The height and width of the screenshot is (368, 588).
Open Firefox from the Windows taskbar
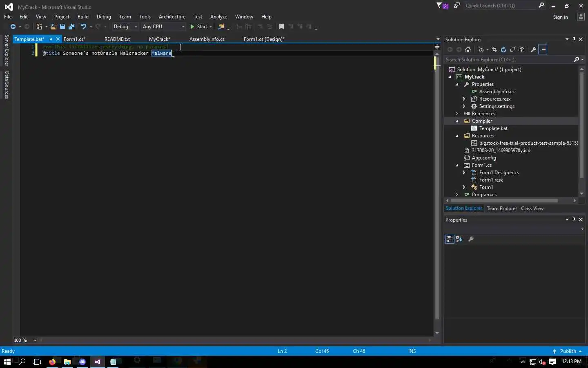point(52,361)
